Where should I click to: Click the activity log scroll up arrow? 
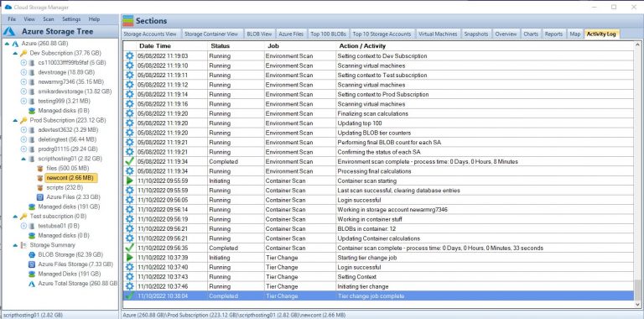pos(638,44)
